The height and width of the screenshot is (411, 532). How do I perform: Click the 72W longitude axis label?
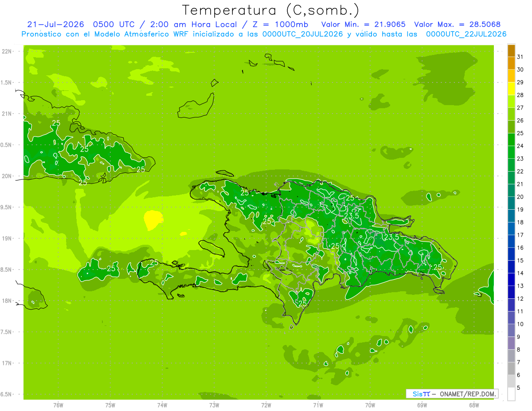click(266, 405)
